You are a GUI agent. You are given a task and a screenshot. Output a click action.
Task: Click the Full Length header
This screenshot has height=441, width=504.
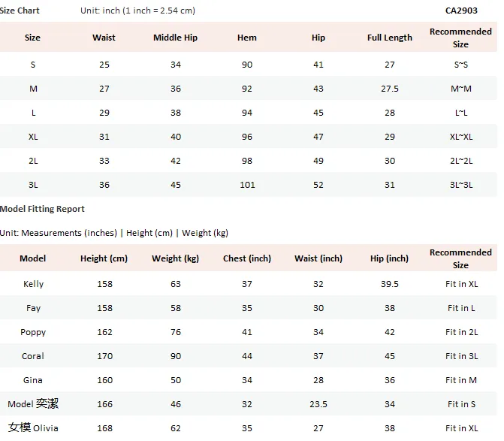click(390, 38)
